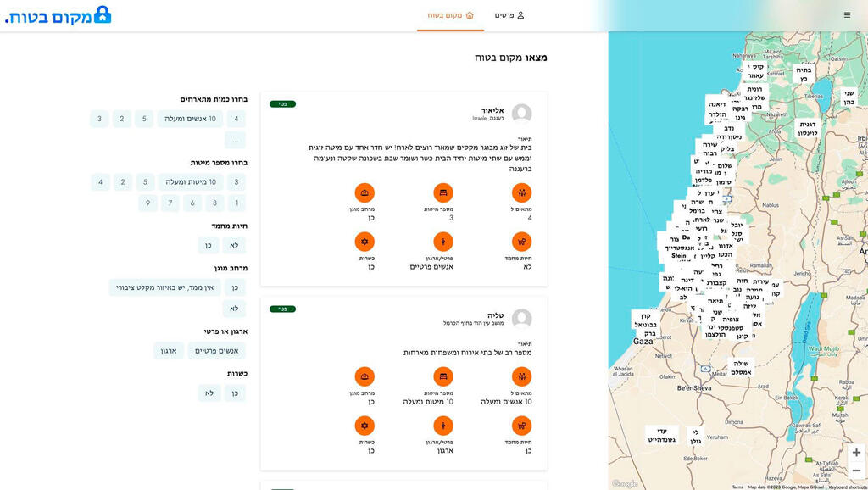Click the protected space icon in אליאור's card
This screenshot has width=868, height=490.
(364, 192)
